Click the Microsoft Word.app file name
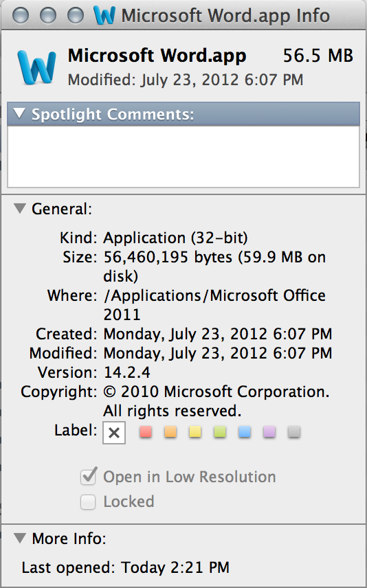Image resolution: width=367 pixels, height=588 pixels. coord(157,56)
